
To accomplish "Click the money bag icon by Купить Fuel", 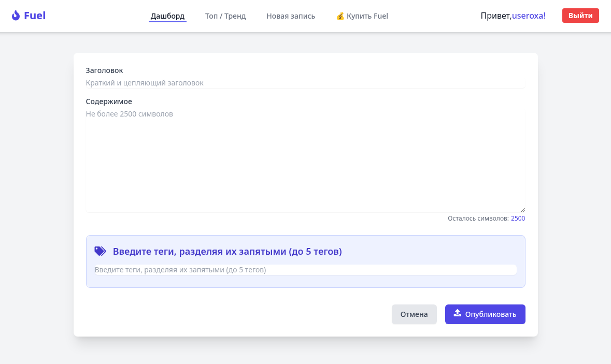I will click(340, 16).
